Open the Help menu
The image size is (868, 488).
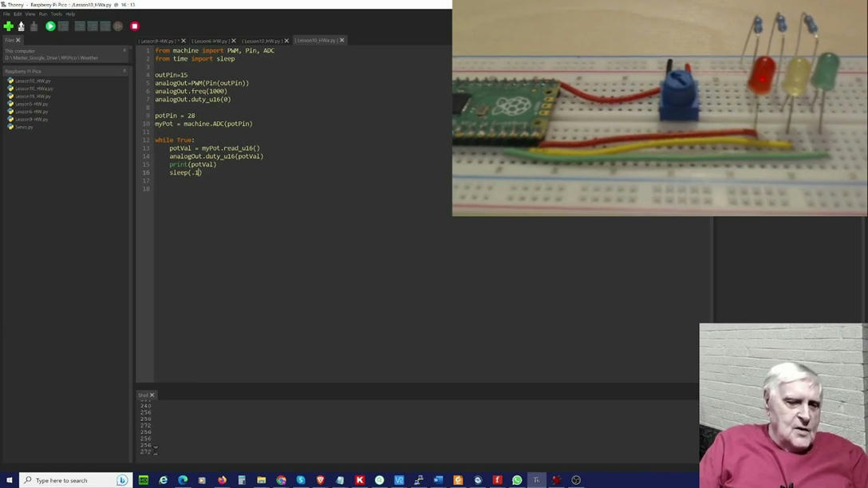click(x=70, y=14)
